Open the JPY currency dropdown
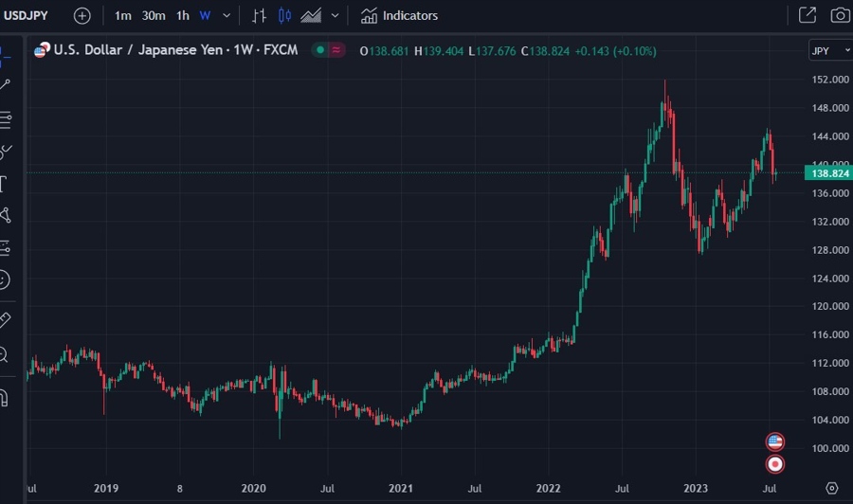Viewport: 853px width, 504px height. point(830,50)
